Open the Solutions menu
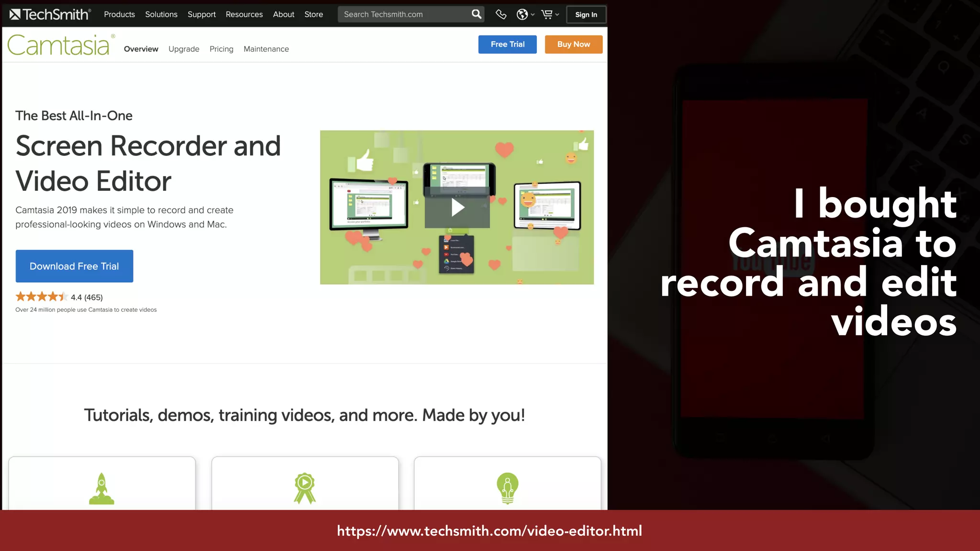This screenshot has width=980, height=551. click(161, 14)
